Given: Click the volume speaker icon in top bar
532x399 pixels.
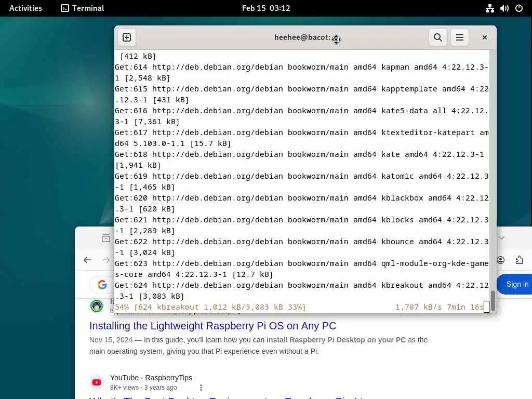Looking at the screenshot, I should [x=504, y=8].
